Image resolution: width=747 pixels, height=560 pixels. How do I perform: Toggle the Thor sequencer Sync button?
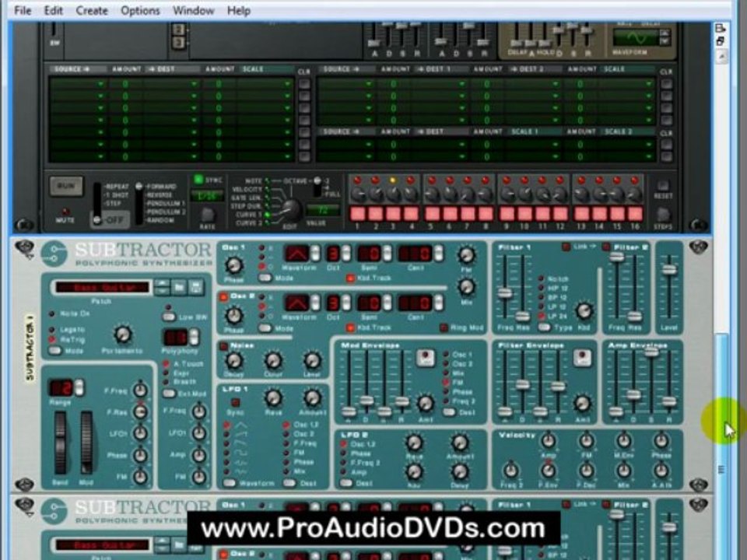point(198,180)
